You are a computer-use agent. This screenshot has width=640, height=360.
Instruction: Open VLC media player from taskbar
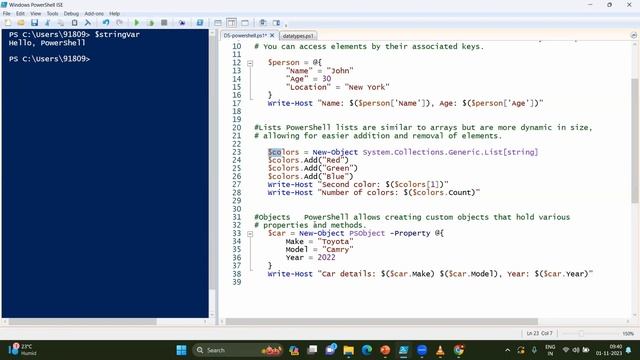[440, 350]
